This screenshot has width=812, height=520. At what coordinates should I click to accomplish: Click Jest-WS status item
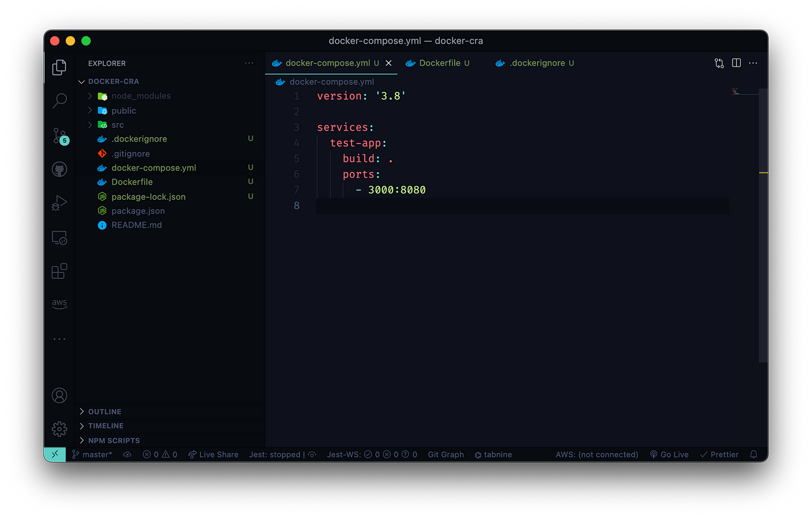pos(372,454)
